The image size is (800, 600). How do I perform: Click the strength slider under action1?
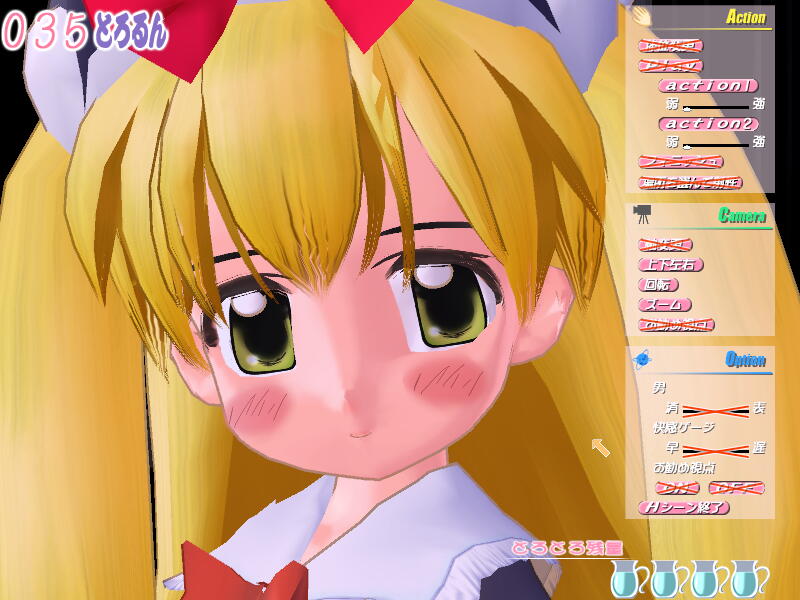716,106
